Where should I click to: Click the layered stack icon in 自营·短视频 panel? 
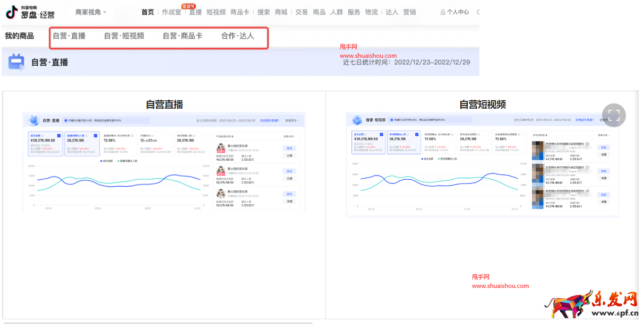356,120
